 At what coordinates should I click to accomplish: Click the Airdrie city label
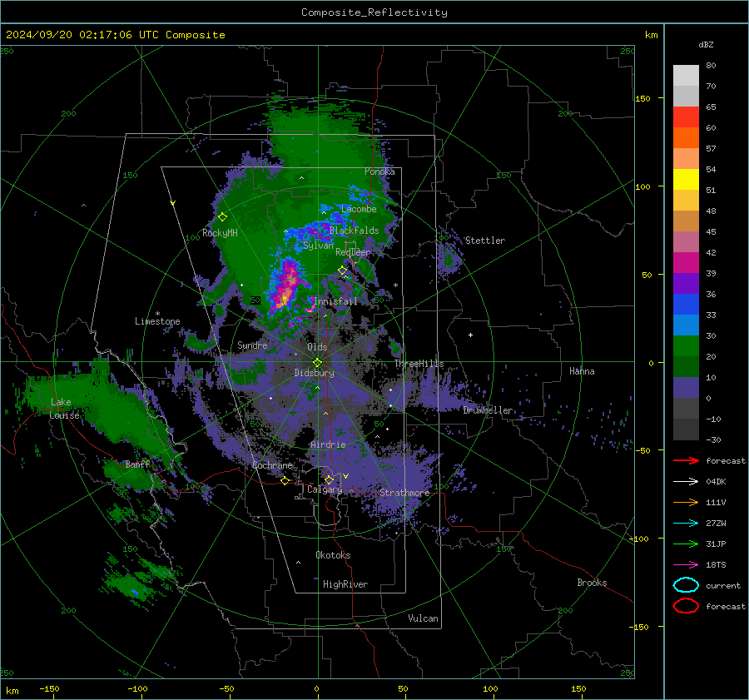(x=328, y=444)
